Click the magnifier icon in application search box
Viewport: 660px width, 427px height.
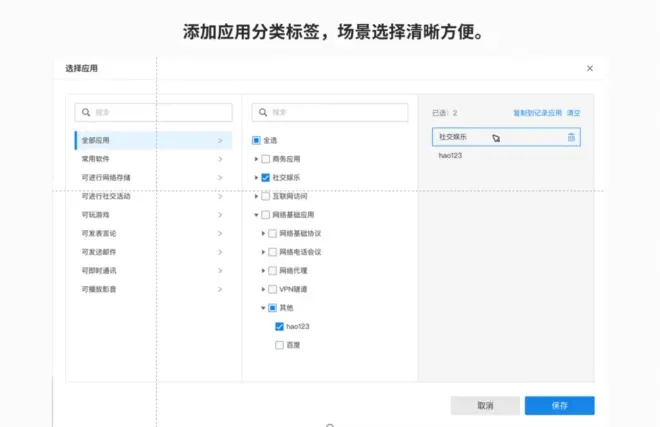[264, 113]
